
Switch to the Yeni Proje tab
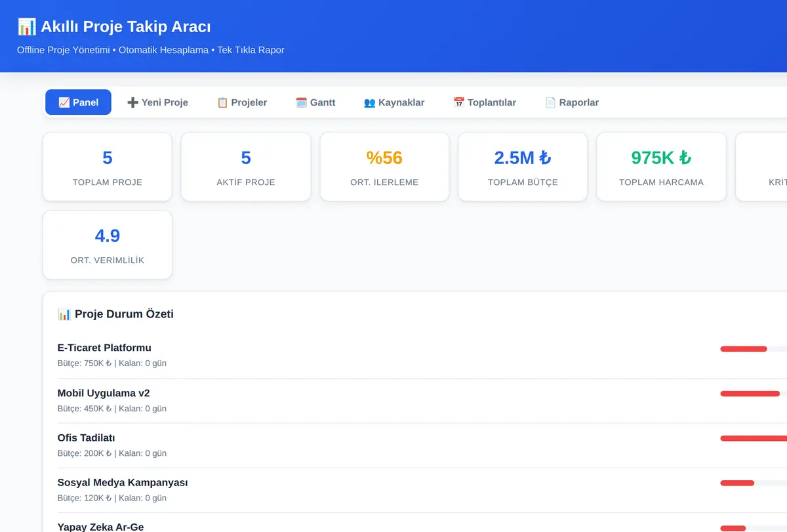click(x=157, y=102)
